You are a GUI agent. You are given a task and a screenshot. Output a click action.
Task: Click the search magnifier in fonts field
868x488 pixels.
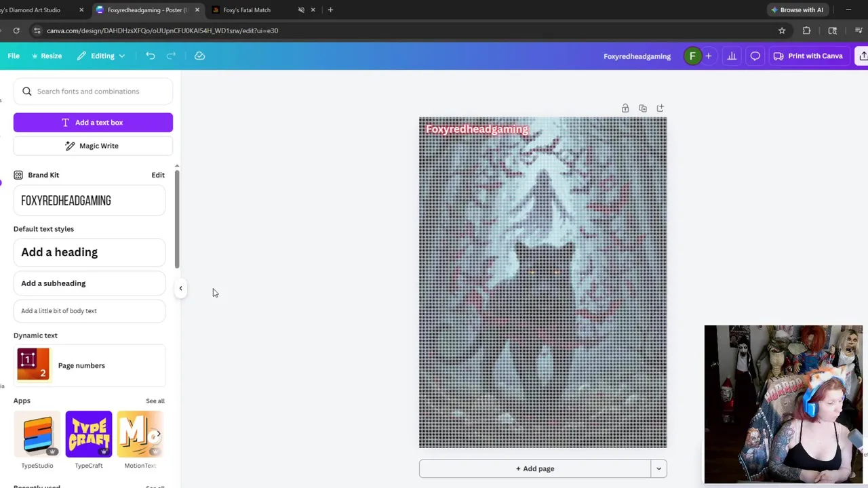[27, 91]
